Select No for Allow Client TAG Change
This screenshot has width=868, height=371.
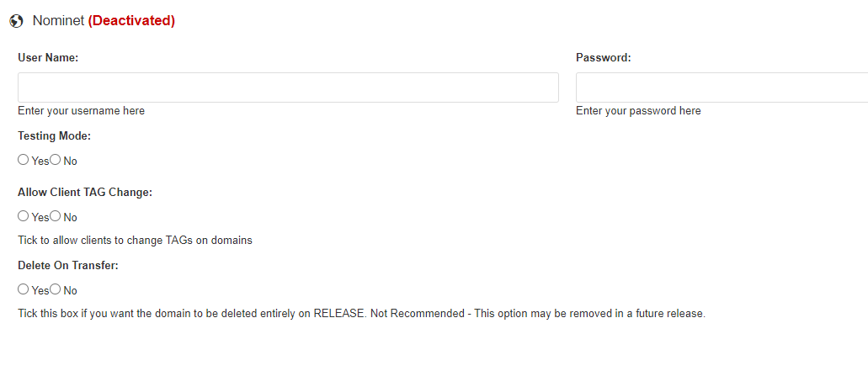point(56,216)
